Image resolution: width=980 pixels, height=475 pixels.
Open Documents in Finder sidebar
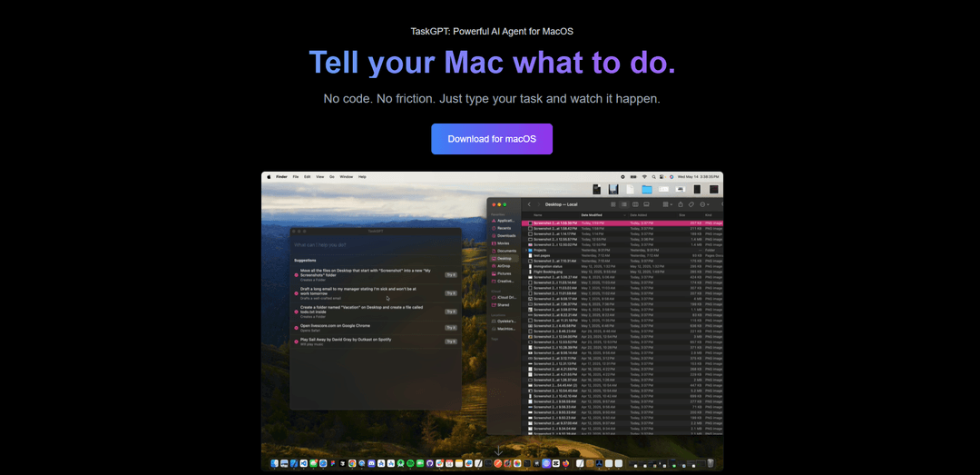click(x=504, y=251)
